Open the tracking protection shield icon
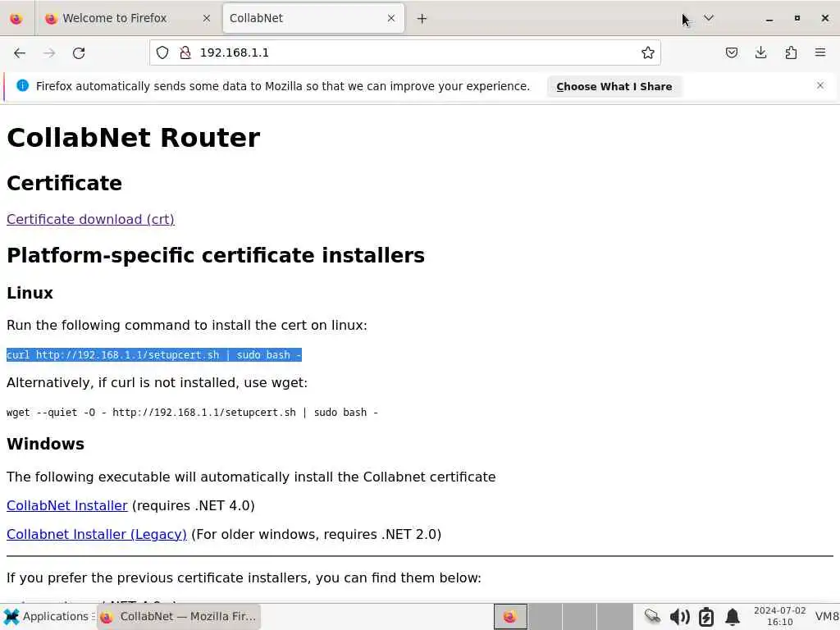 (x=162, y=52)
